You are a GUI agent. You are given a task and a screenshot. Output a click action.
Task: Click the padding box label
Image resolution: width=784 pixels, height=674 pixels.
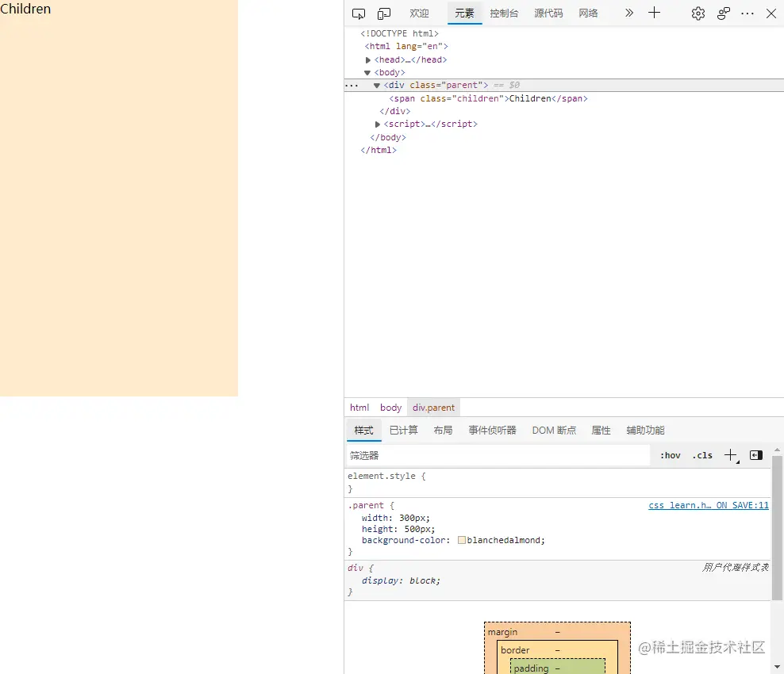[x=531, y=668]
